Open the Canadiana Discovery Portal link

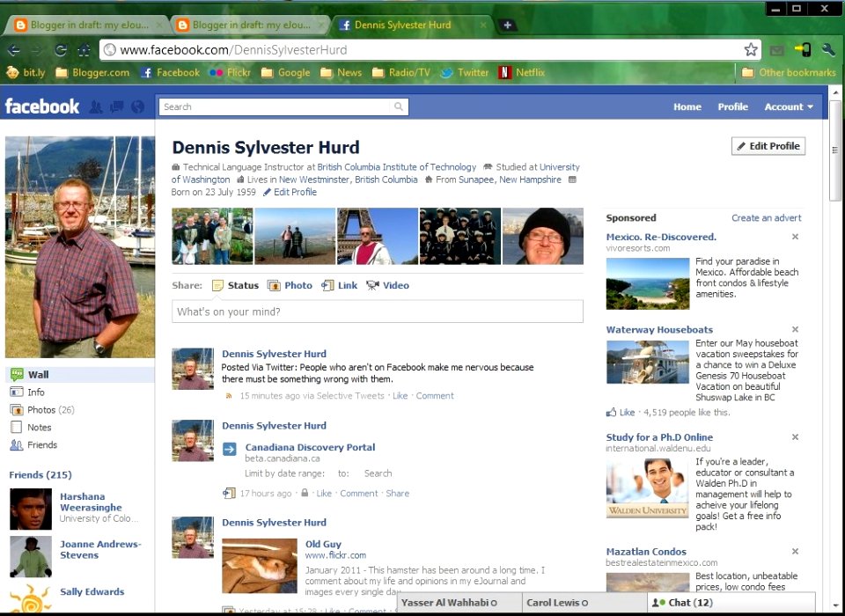[310, 447]
